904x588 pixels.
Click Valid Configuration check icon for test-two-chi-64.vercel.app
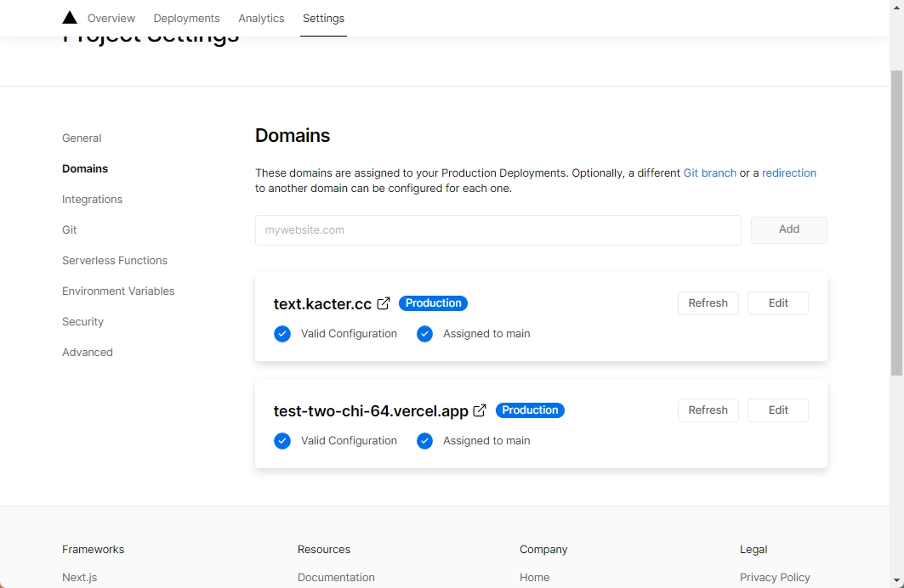point(282,441)
